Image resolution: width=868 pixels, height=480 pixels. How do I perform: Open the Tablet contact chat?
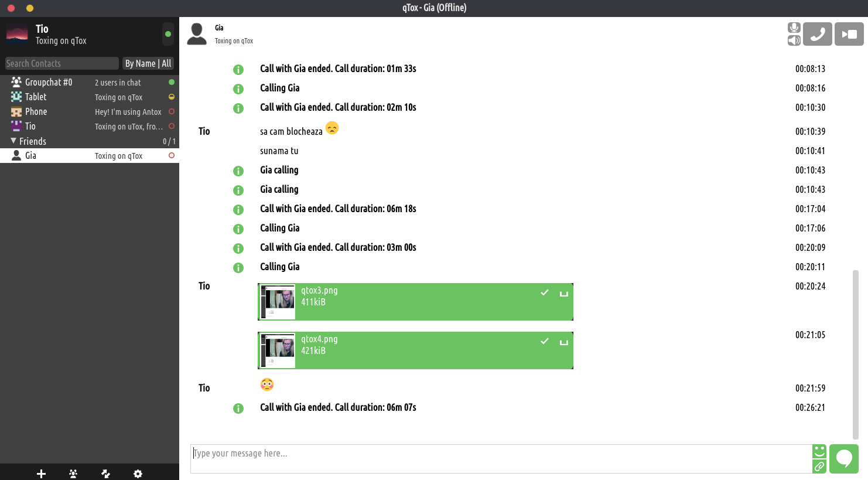tap(36, 97)
